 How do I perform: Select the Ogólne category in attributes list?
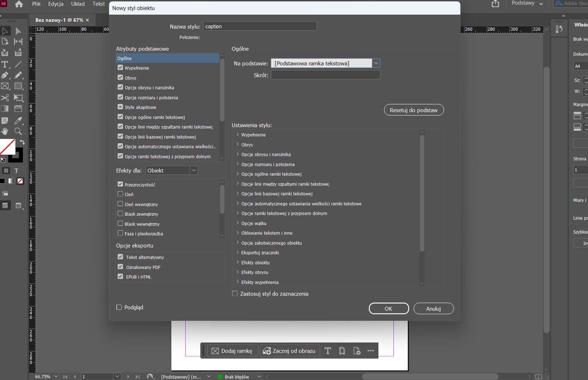[x=168, y=58]
